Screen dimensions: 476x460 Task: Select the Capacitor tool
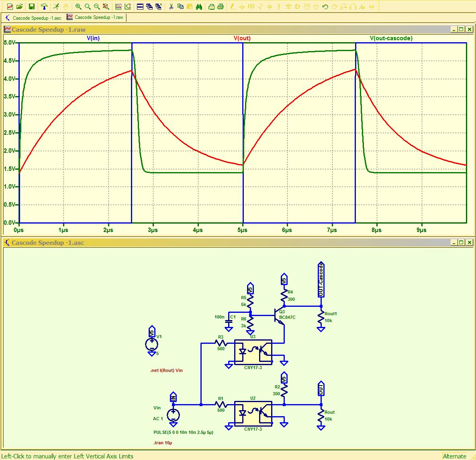point(270,6)
